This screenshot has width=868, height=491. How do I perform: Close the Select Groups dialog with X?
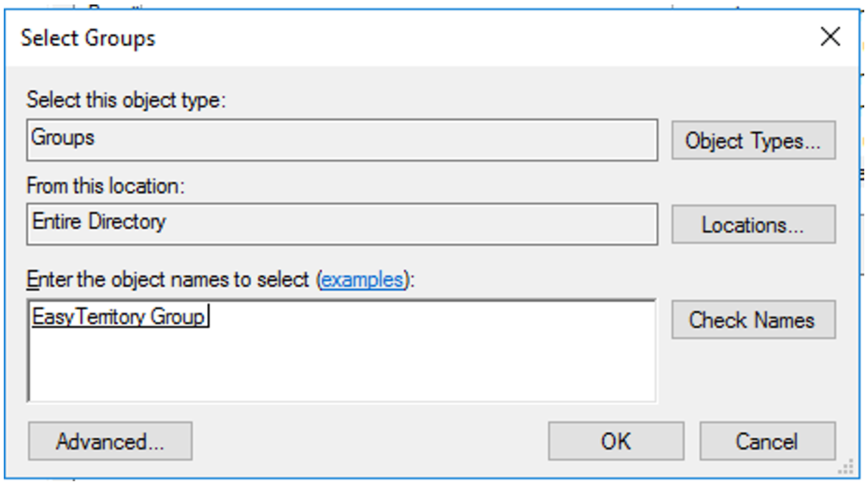pos(829,37)
